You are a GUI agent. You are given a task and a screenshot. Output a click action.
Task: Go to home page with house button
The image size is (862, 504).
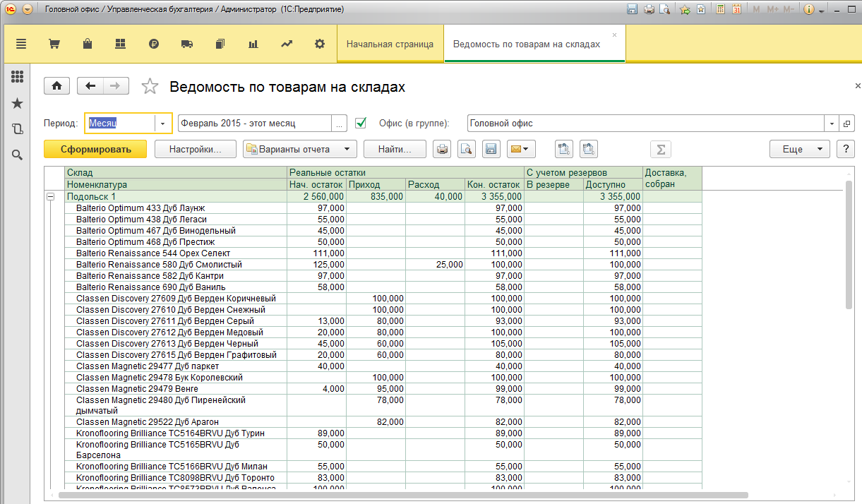coord(56,86)
